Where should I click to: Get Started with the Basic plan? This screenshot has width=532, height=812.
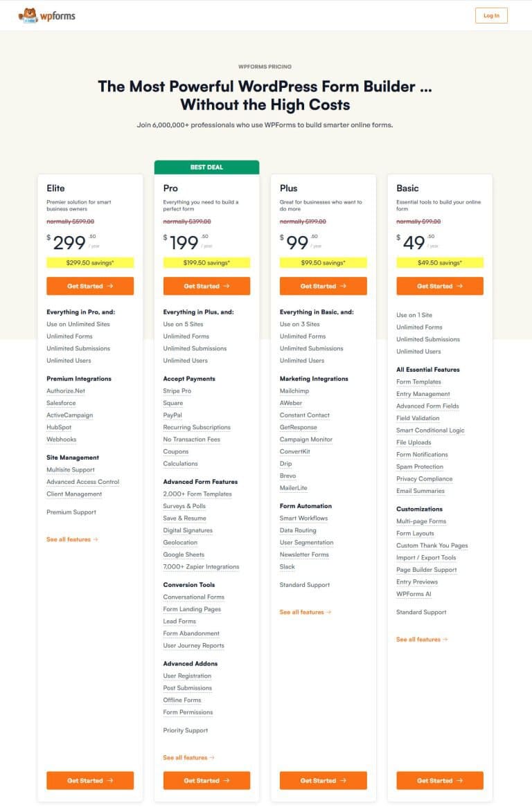click(439, 286)
